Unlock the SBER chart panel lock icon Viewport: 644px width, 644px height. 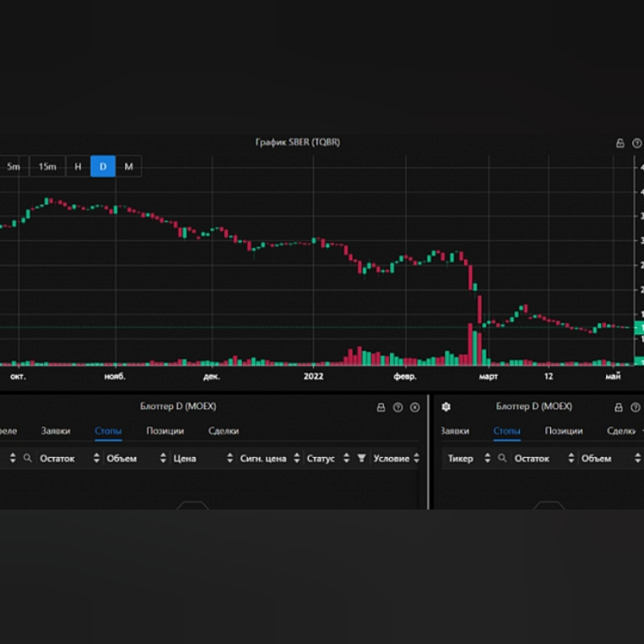[x=620, y=143]
